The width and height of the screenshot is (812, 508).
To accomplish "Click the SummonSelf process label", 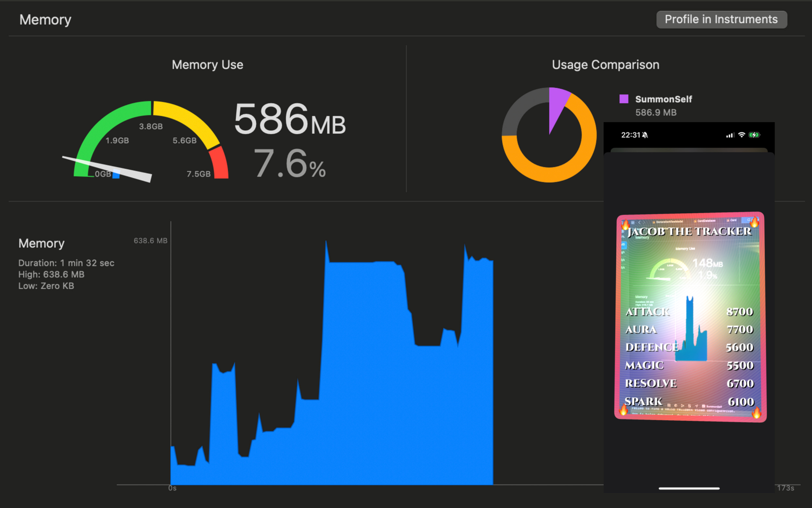I will click(x=663, y=99).
